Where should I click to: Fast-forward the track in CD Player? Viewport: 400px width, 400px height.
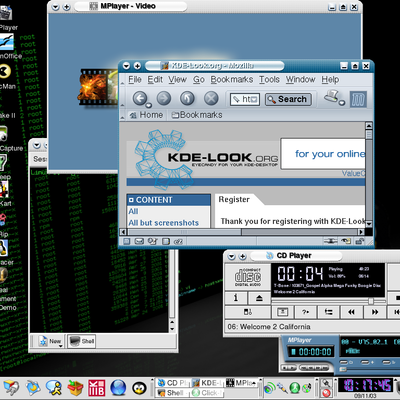point(375,312)
